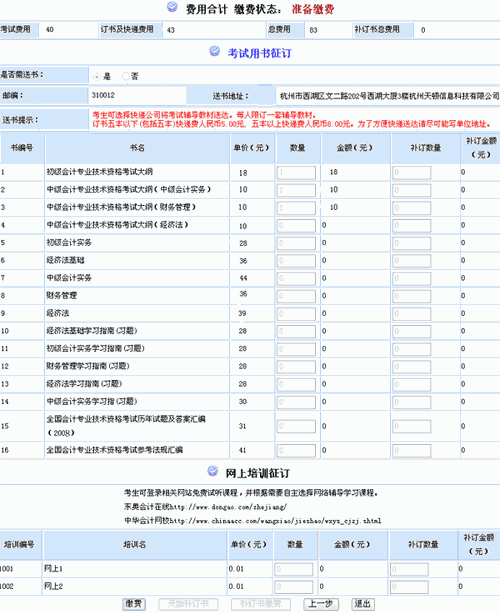This screenshot has width=500, height=613.
Task: Click the checkmark icon beside 考试用书征订 heading
Action: click(x=215, y=51)
